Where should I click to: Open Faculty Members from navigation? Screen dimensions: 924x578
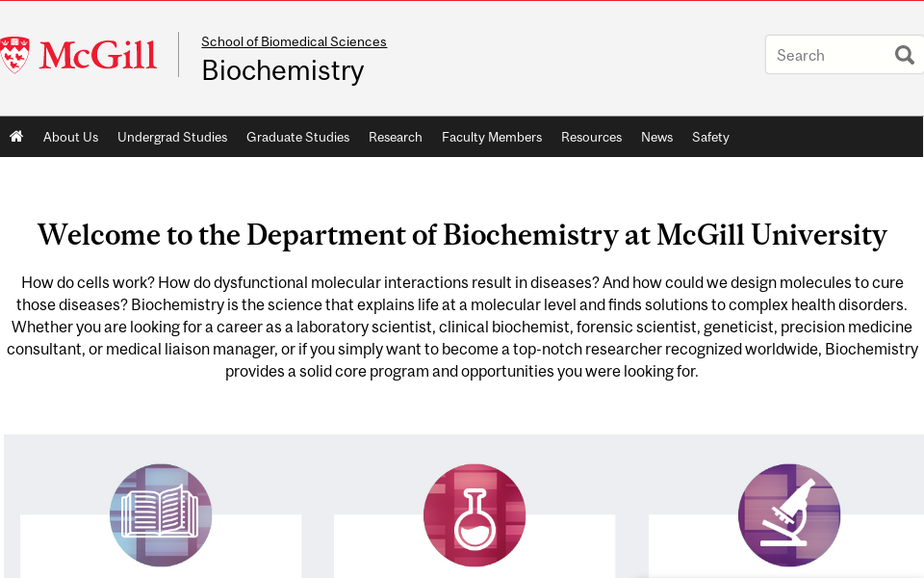point(492,136)
